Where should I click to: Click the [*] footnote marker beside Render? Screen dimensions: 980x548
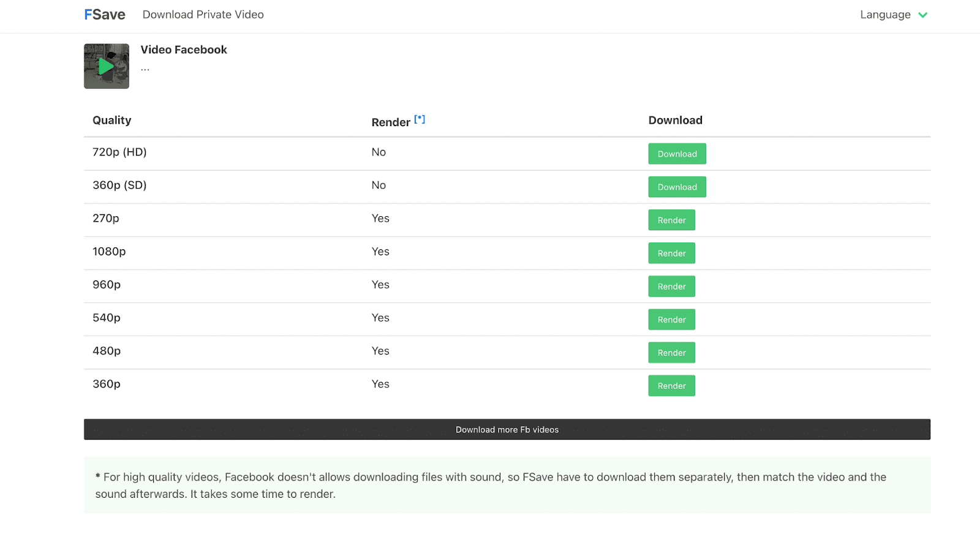pyautogui.click(x=420, y=119)
